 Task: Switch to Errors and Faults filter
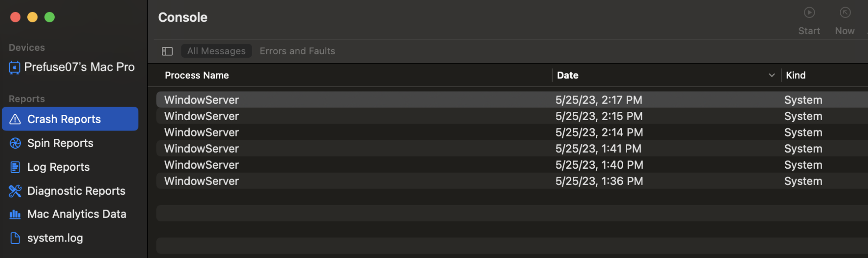click(297, 51)
